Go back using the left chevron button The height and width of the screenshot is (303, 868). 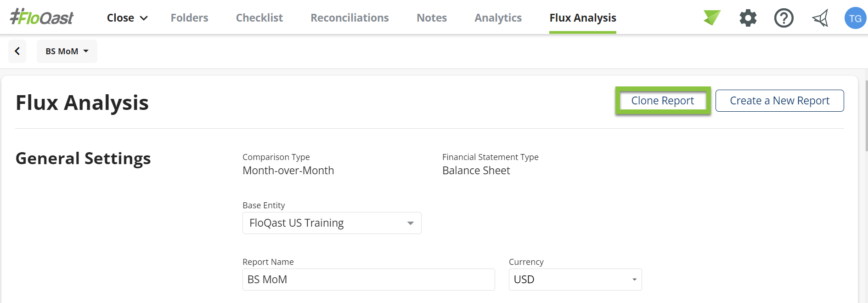tap(17, 51)
